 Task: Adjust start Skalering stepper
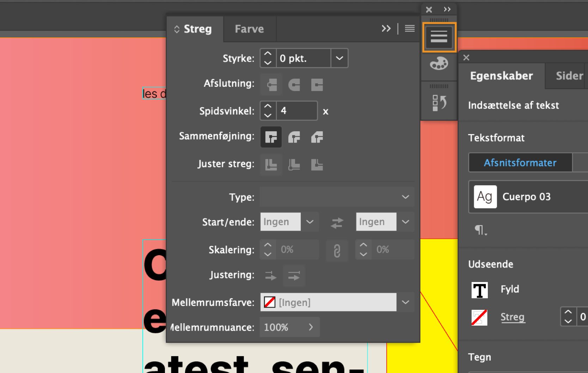point(268,249)
